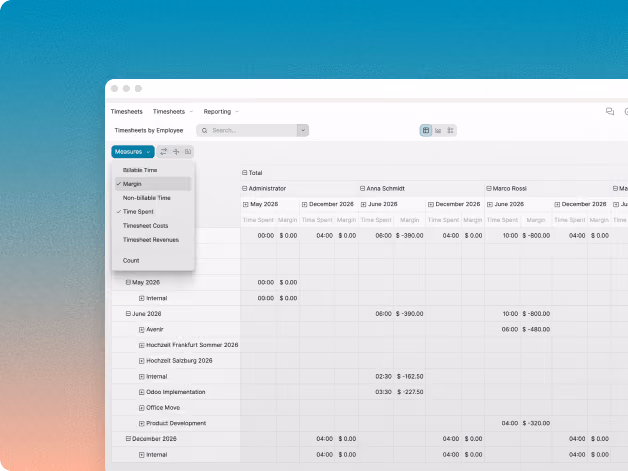Expand June 2026 column under Marco Rossi
The width and height of the screenshot is (628, 471).
click(490, 204)
